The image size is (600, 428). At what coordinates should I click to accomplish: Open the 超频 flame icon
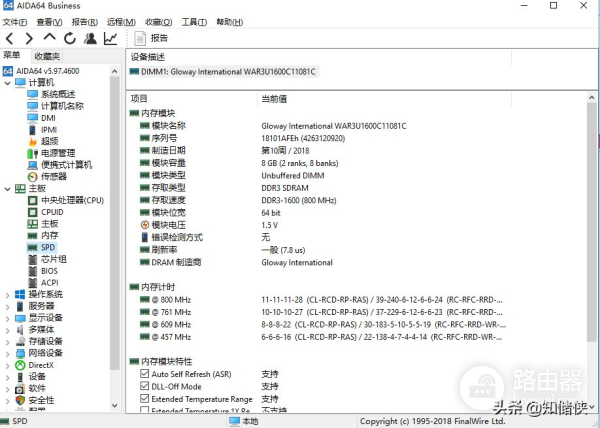[33, 142]
